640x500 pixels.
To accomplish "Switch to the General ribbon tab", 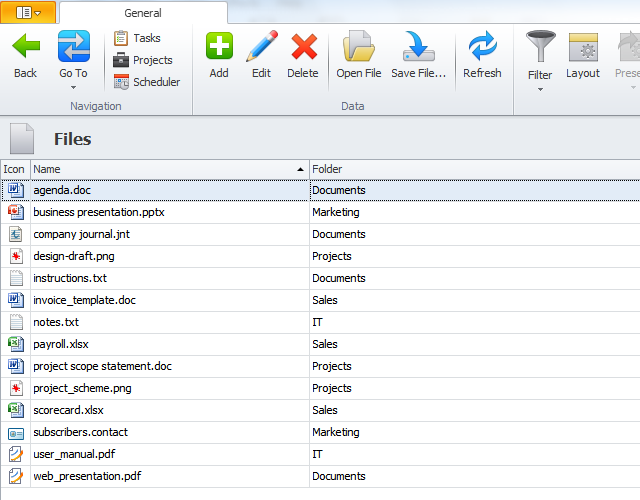I will (143, 13).
